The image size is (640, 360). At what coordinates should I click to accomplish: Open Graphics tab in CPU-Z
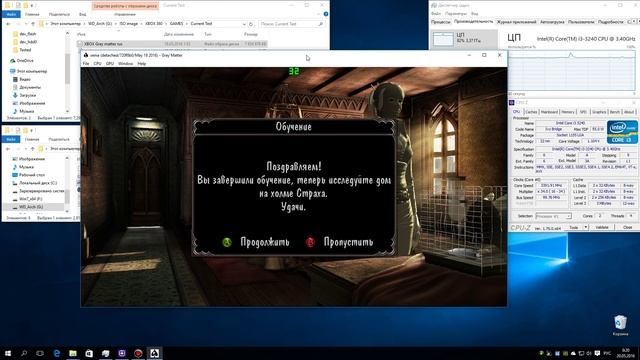pyautogui.click(x=599, y=112)
